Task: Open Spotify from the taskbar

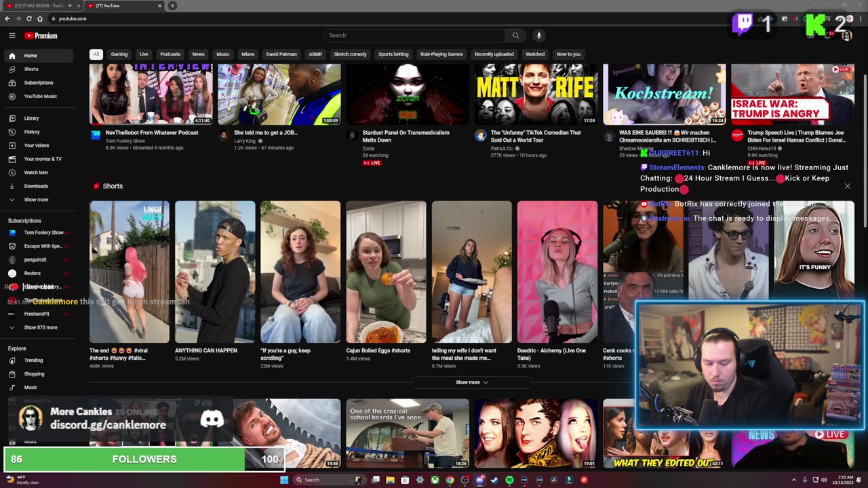Action: point(509,480)
